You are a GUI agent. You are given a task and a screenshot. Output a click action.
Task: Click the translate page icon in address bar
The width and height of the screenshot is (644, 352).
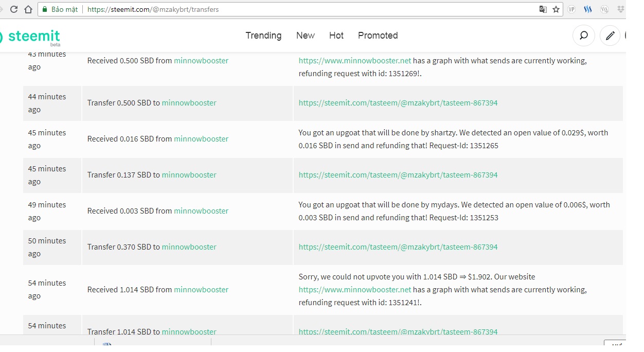543,9
